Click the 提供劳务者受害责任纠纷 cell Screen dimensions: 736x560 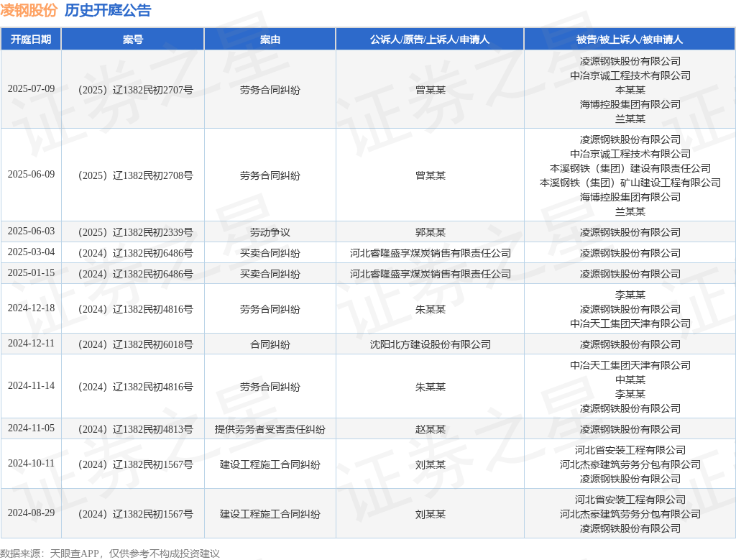[x=270, y=429]
